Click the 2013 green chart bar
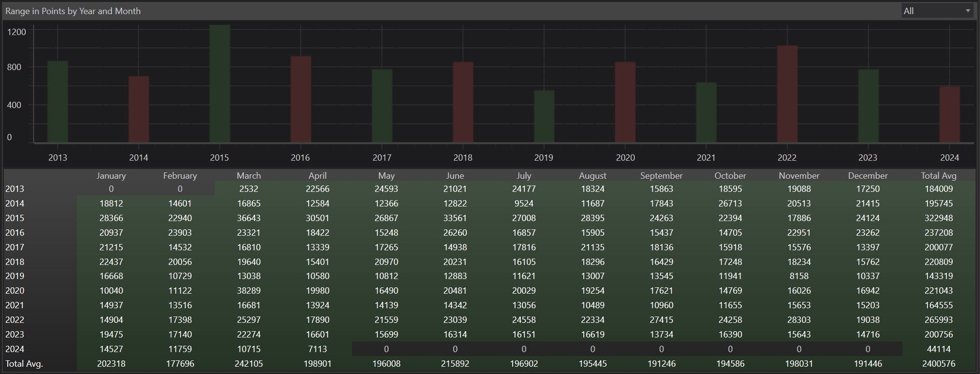980x374 pixels. coord(57,102)
